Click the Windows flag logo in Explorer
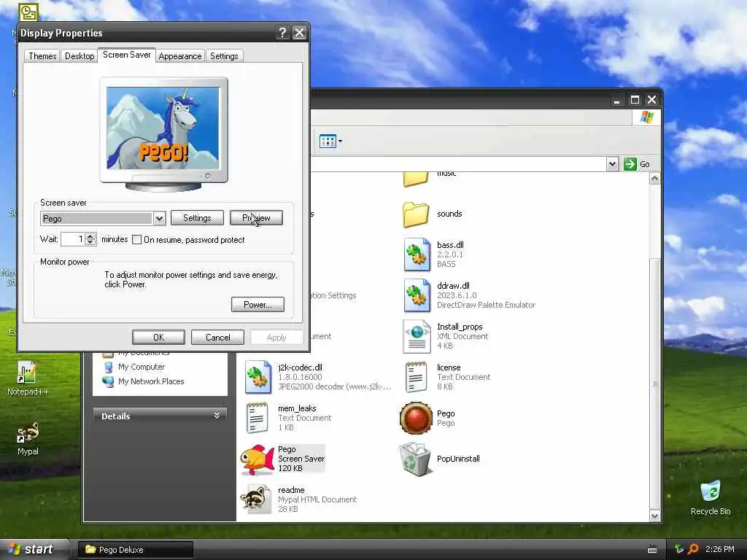Screen dimensions: 747x560 pos(646,117)
